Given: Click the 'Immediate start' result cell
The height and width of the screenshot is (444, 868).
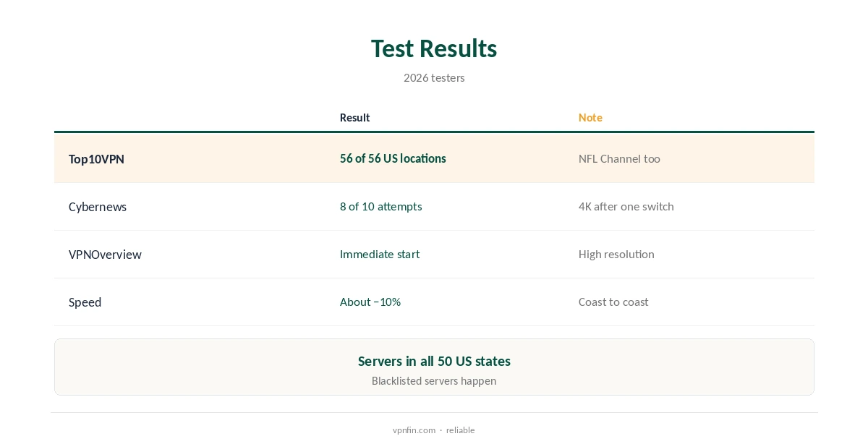Looking at the screenshot, I should [x=380, y=254].
